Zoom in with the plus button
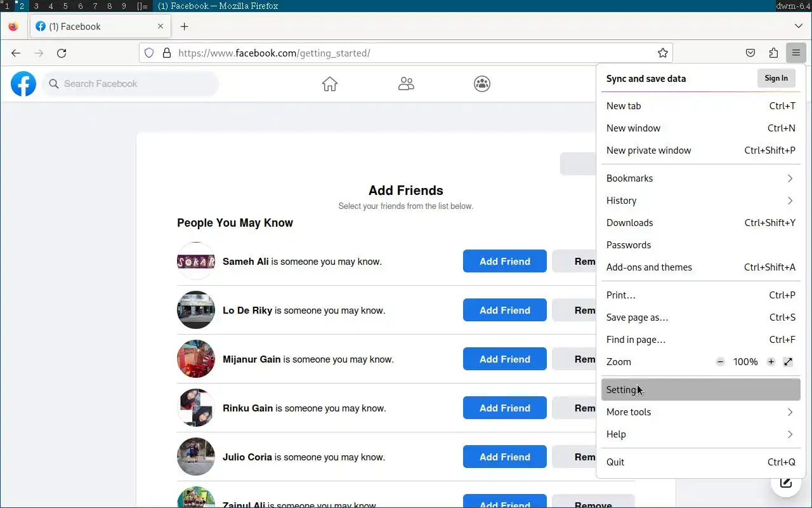The height and width of the screenshot is (508, 812). click(x=771, y=362)
